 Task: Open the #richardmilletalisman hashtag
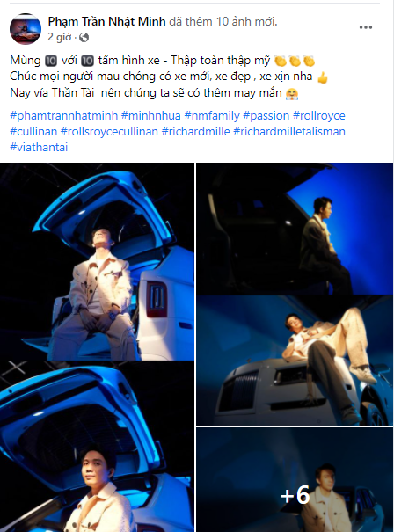pyautogui.click(x=289, y=131)
